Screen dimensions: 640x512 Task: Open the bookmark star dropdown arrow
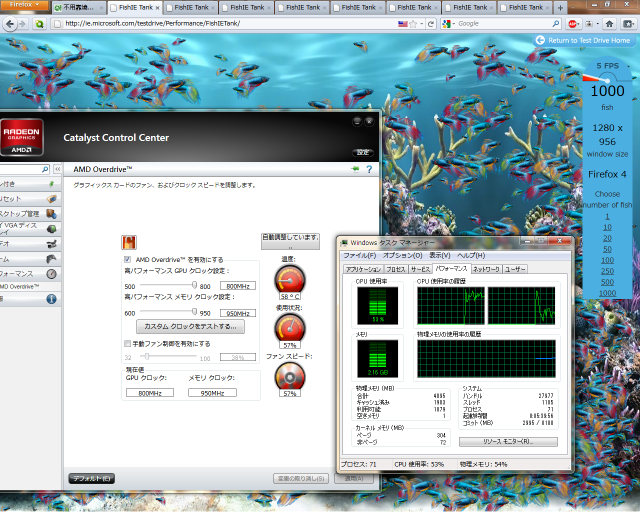click(x=422, y=24)
